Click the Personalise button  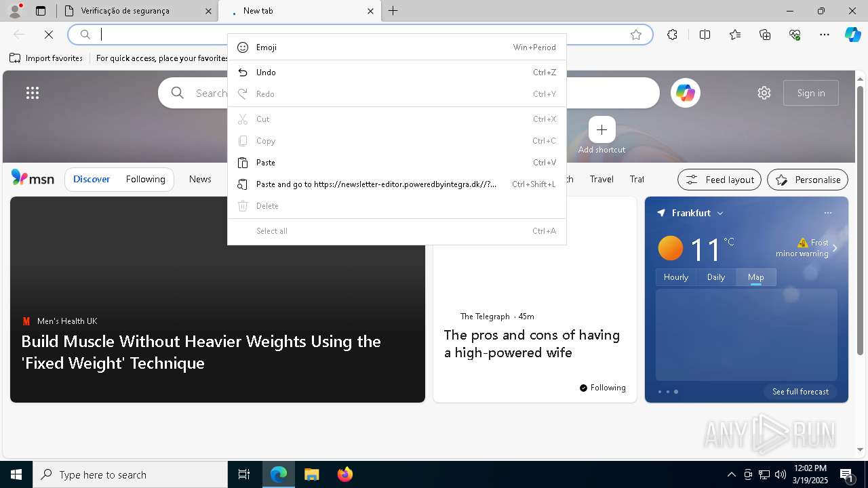pyautogui.click(x=808, y=180)
